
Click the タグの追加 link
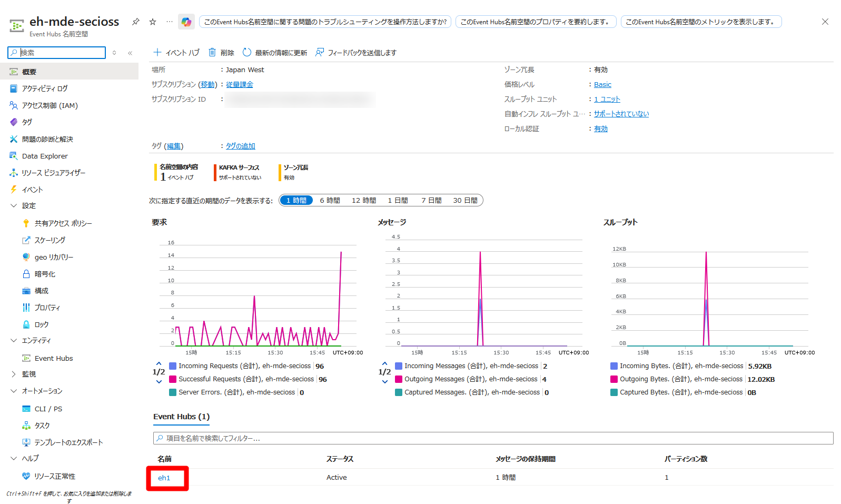coord(241,146)
